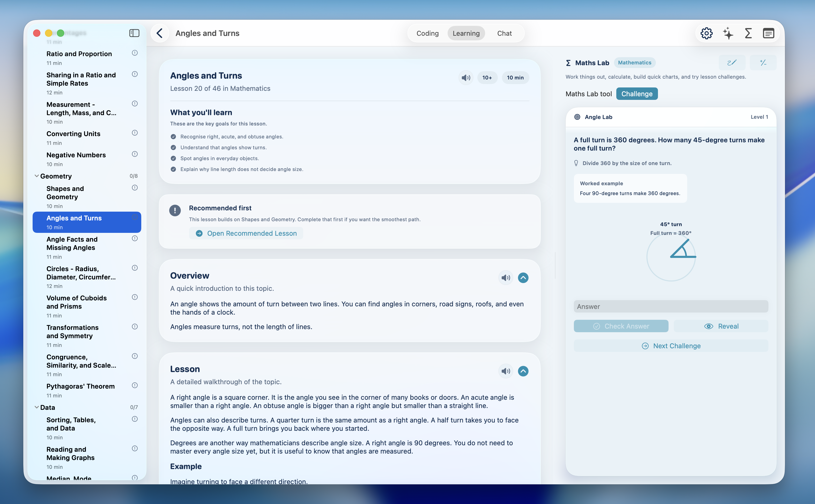Viewport: 815px width, 504px height.
Task: Show info for Ratio and Proportion lesson
Action: pos(135,53)
